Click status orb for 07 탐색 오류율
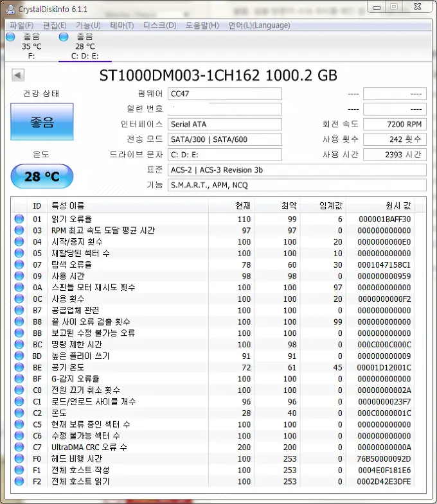The width and height of the screenshot is (437, 504). (19, 265)
